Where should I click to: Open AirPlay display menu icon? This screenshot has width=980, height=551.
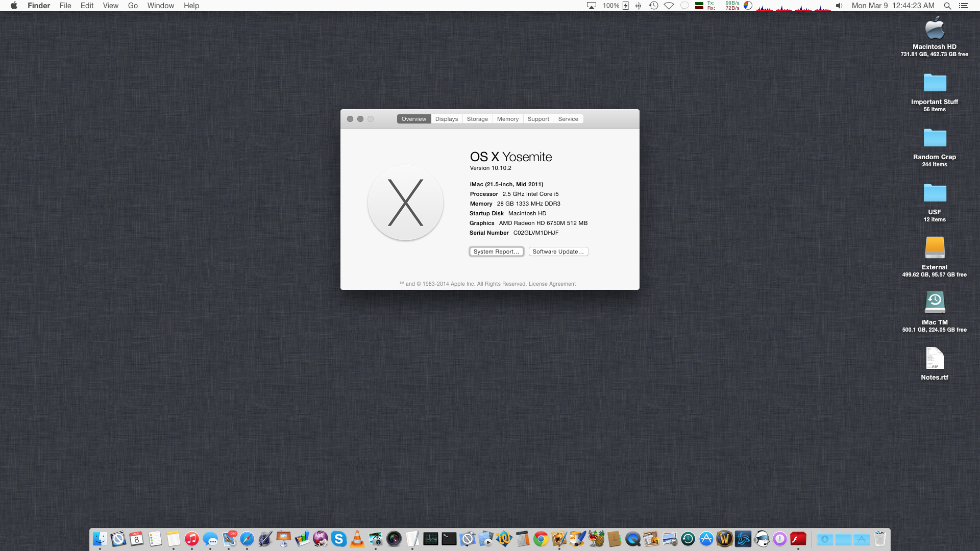tap(592, 6)
